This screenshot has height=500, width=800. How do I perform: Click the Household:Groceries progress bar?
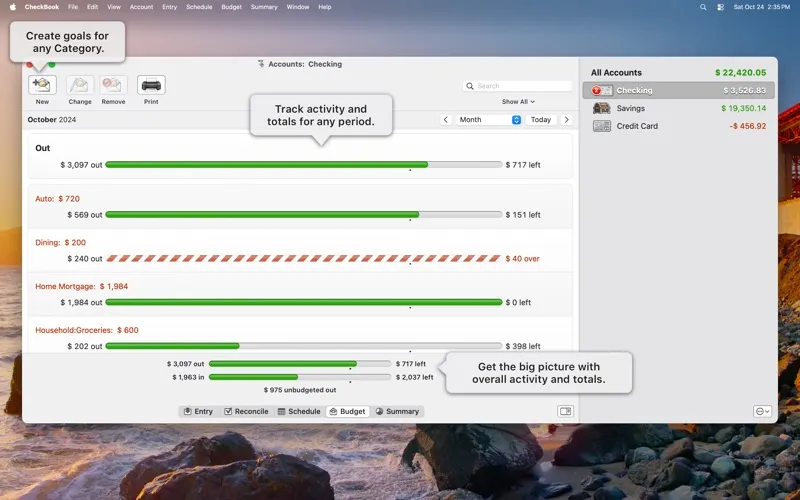pos(304,346)
